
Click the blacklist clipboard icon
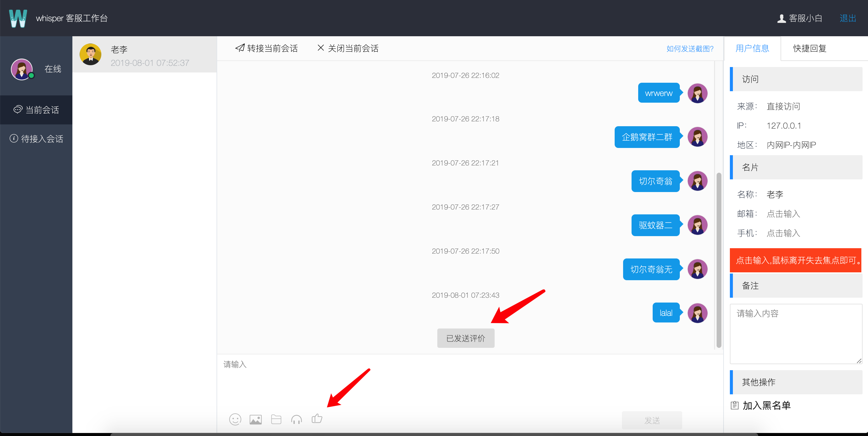point(735,405)
